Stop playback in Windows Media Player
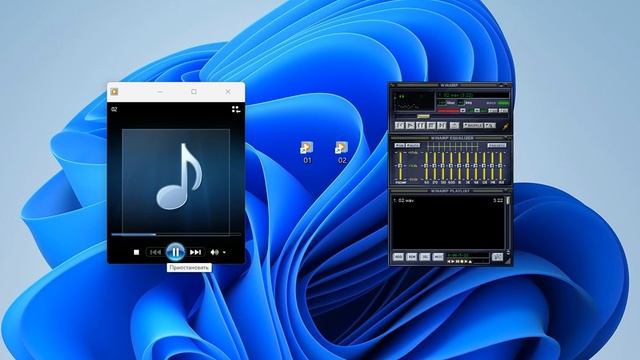 [136, 252]
